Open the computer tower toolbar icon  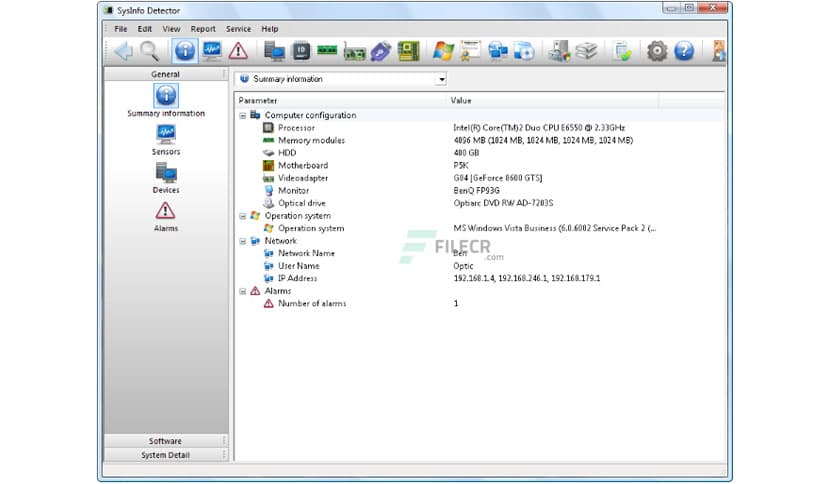tap(559, 51)
